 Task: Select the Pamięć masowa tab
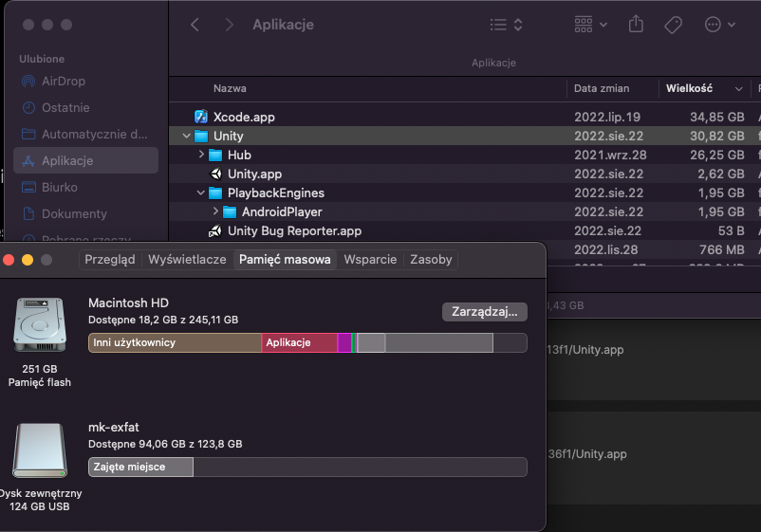point(285,260)
